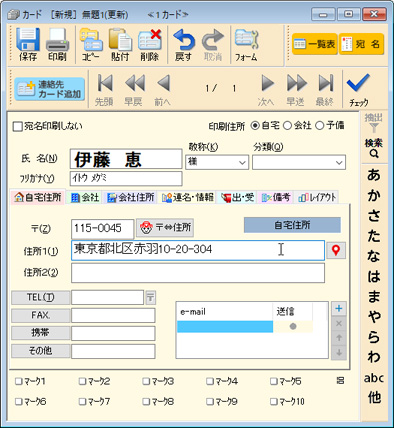Move e-mail row up arrow
This screenshot has height=428, width=394.
point(339,338)
